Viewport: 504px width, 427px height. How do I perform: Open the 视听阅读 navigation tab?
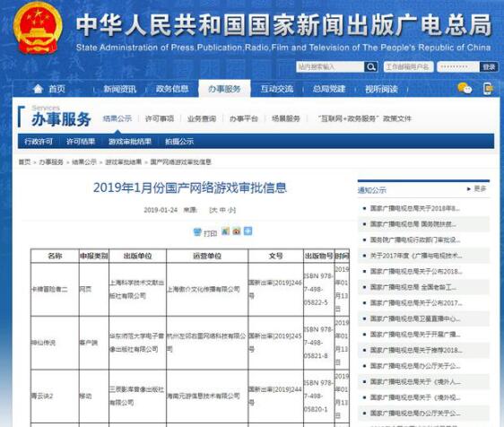point(381,89)
